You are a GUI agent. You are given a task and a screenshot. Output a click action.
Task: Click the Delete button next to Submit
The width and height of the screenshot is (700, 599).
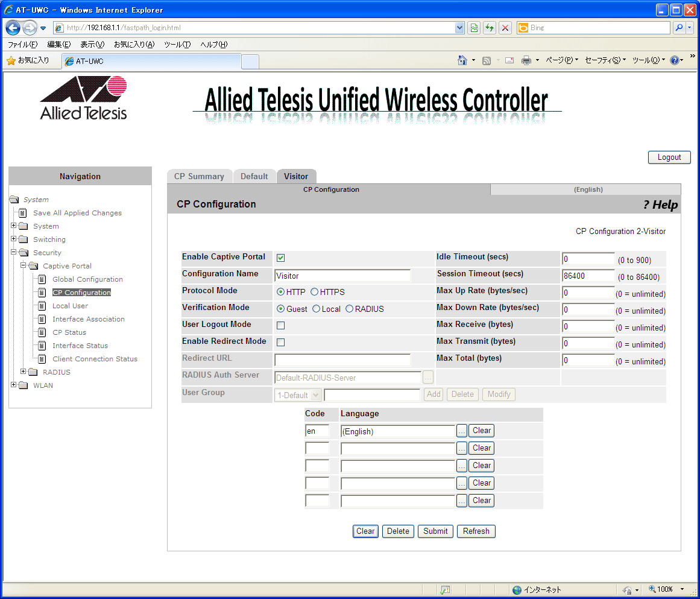tap(398, 531)
